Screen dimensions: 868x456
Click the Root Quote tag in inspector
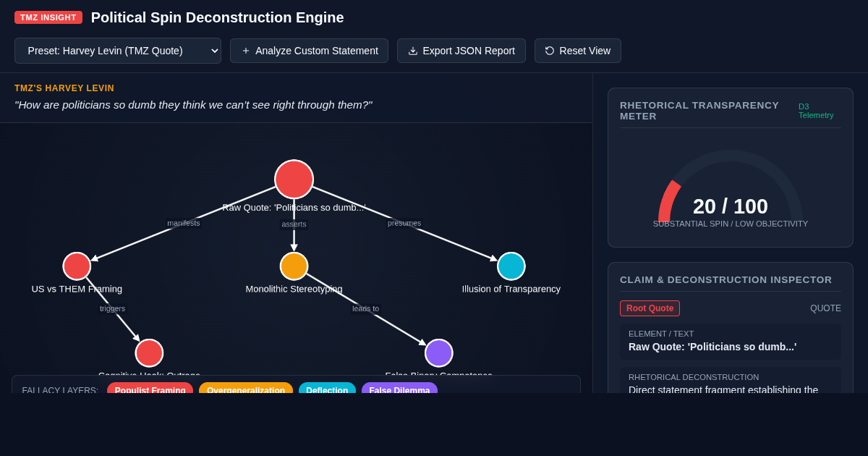pyautogui.click(x=650, y=308)
